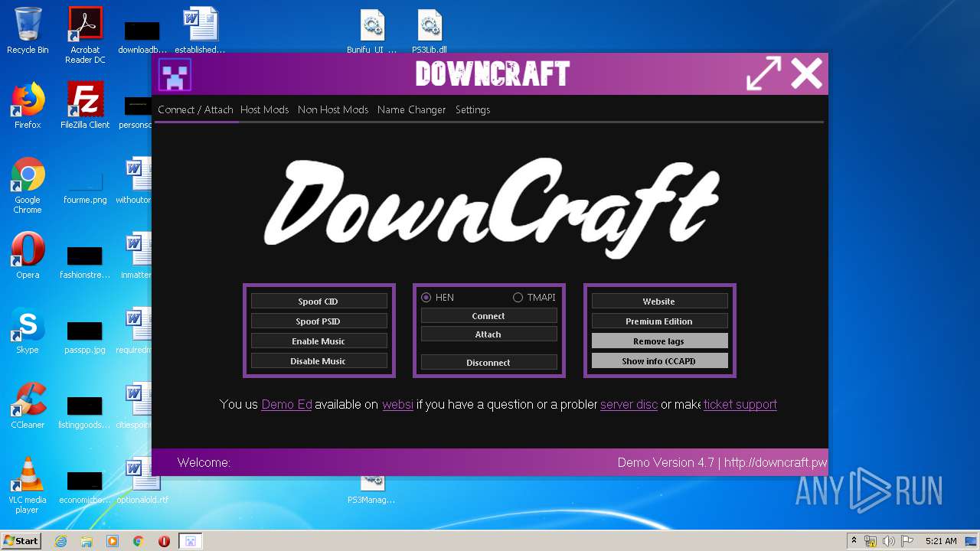The width and height of the screenshot is (980, 551).
Task: Follow the websi link
Action: coord(397,404)
